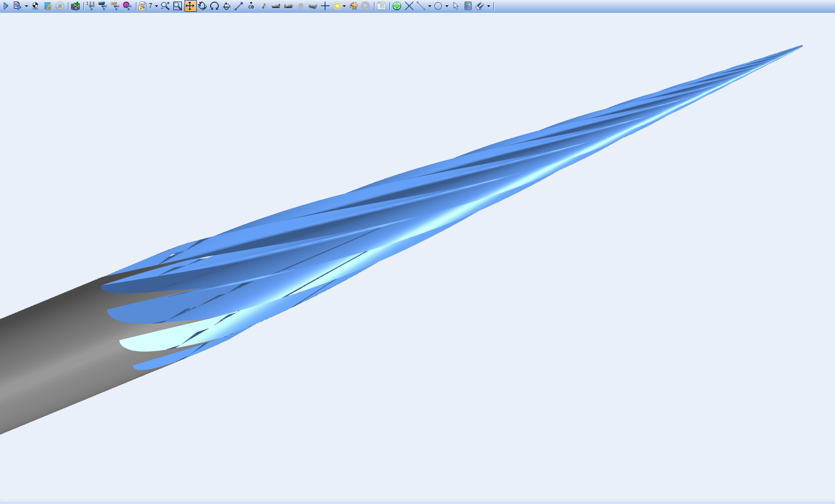The height and width of the screenshot is (504, 835).
Task: Toggle the rotate view tool
Action: click(202, 6)
